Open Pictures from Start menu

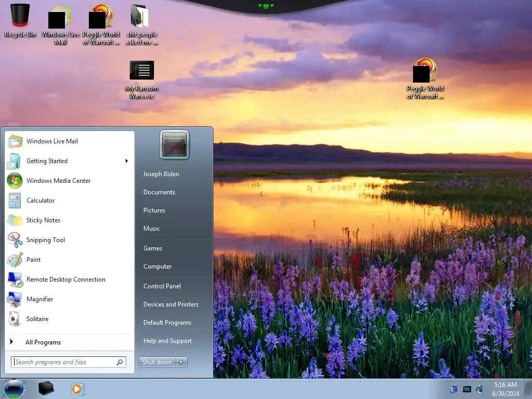(154, 210)
